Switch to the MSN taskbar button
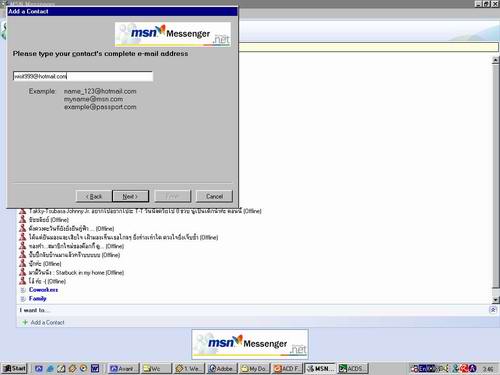Viewport: 500px width, 375px height. [320, 369]
